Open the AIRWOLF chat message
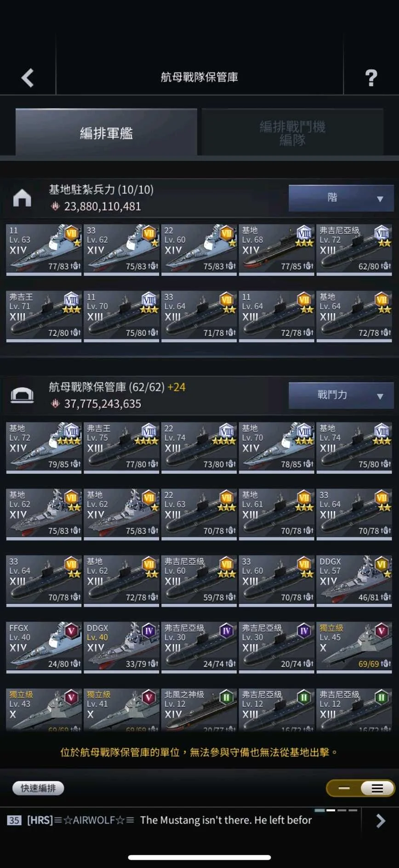The height and width of the screenshot is (868, 399). [x=160, y=820]
